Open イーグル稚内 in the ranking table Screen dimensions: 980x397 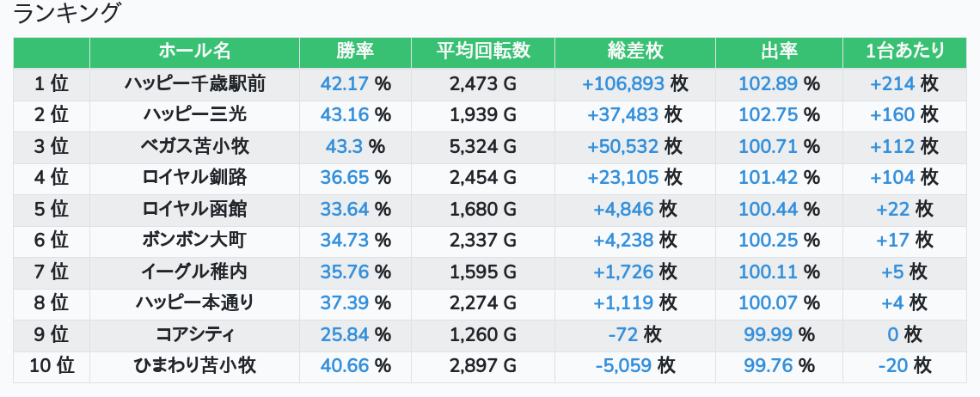pyautogui.click(x=194, y=272)
